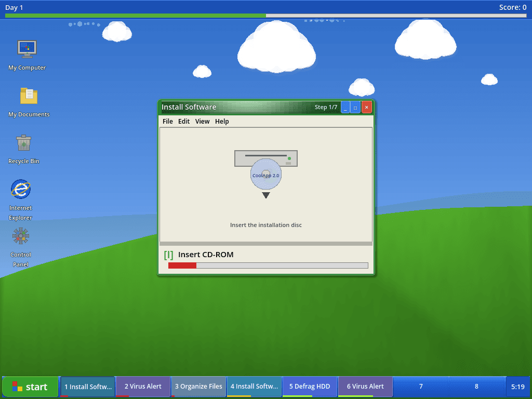532x399 pixels.
Task: Switch to the '2 Virus Alert' task
Action: point(142,387)
